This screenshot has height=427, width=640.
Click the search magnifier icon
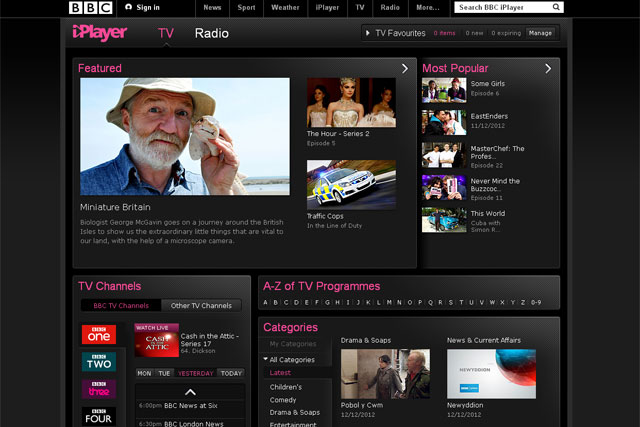[x=556, y=7]
